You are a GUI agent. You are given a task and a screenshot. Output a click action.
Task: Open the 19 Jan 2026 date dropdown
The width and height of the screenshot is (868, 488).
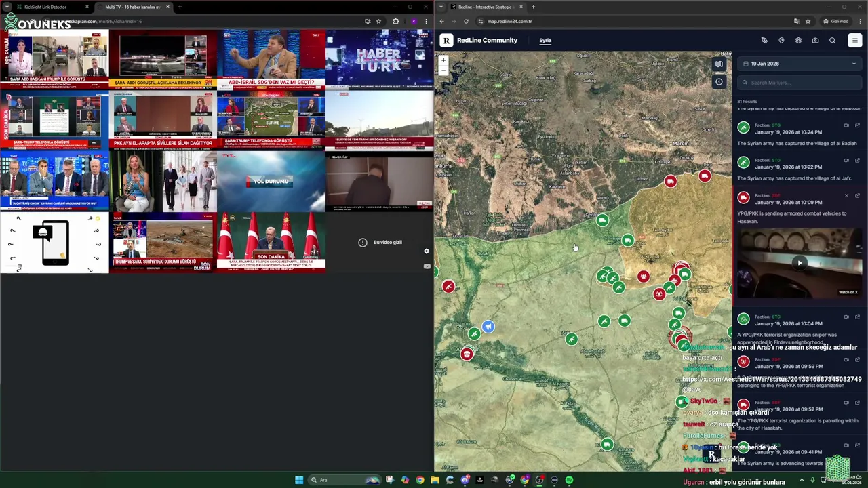[x=800, y=64]
